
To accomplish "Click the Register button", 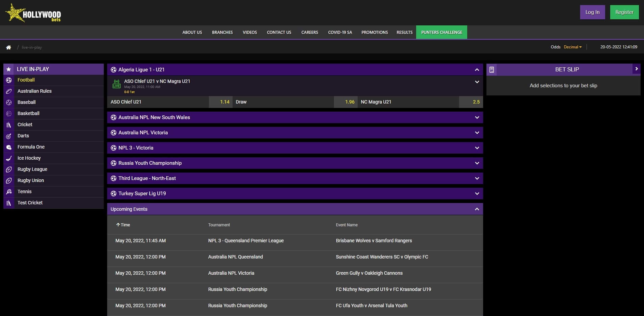I will (624, 12).
